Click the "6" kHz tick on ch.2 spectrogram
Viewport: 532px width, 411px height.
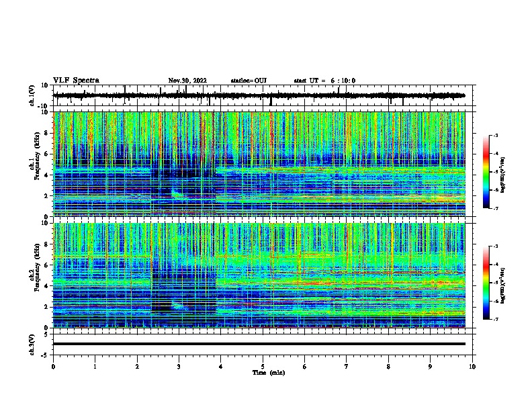46,265
